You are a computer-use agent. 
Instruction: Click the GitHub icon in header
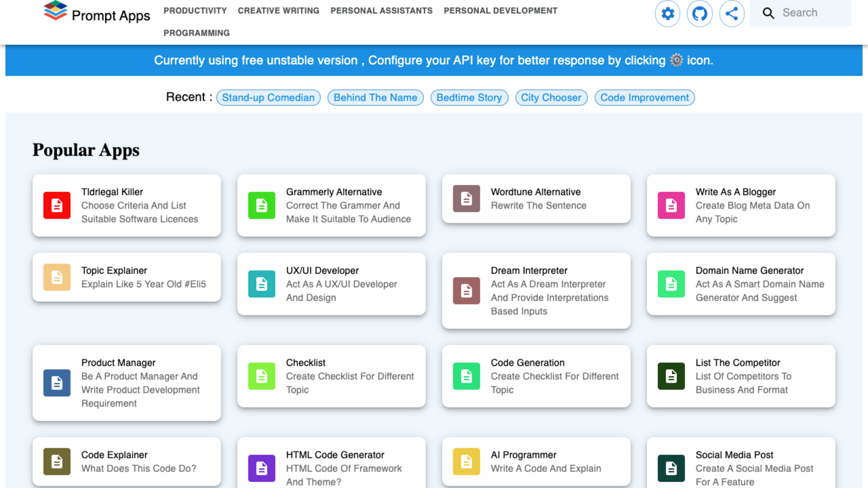700,14
